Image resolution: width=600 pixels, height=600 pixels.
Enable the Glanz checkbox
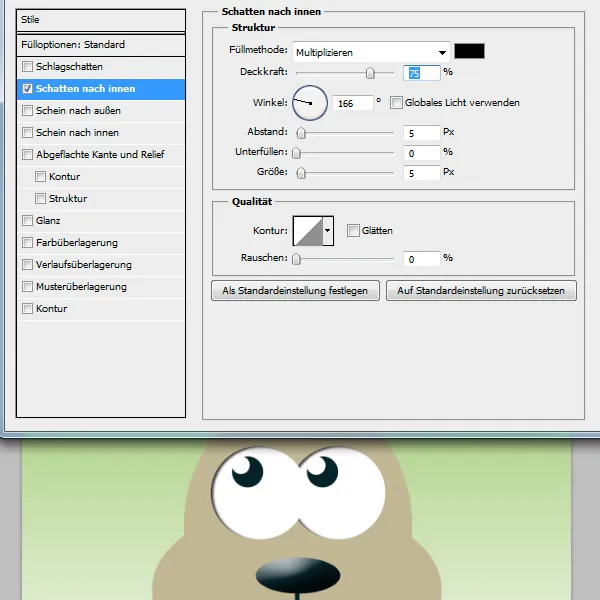point(27,221)
